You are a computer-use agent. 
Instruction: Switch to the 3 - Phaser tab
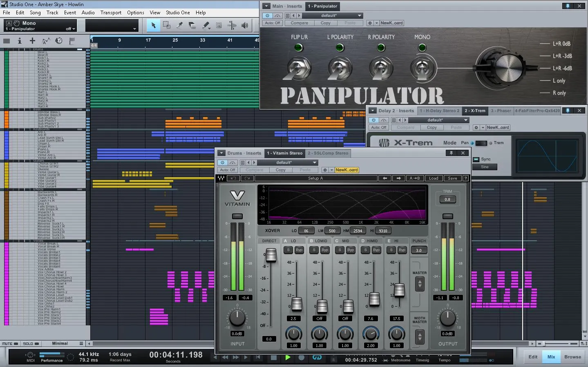pos(501,111)
